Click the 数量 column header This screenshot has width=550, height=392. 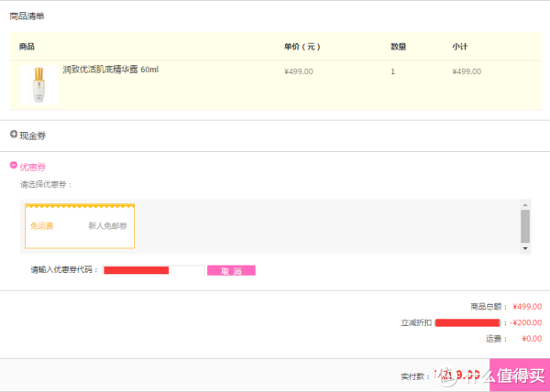[399, 47]
